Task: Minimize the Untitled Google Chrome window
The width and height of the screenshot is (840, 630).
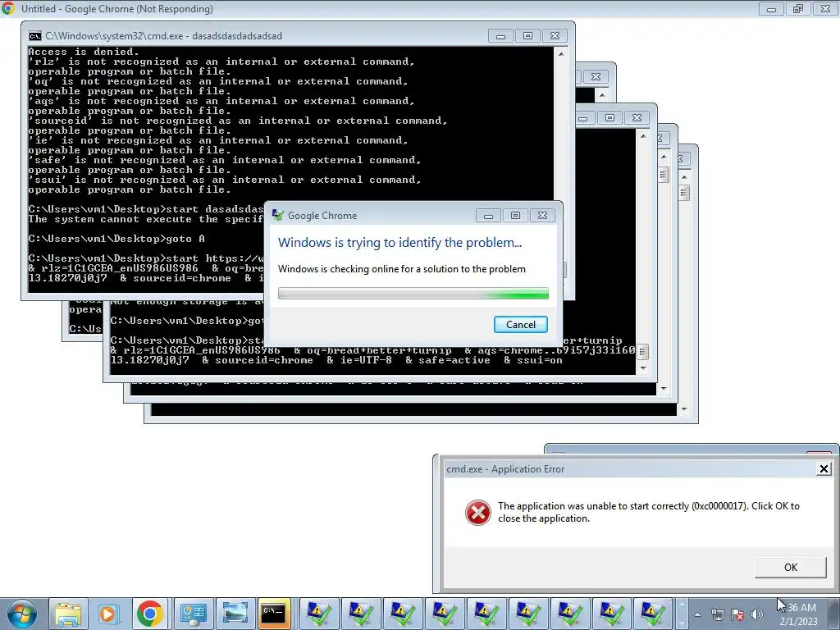Action: click(771, 8)
